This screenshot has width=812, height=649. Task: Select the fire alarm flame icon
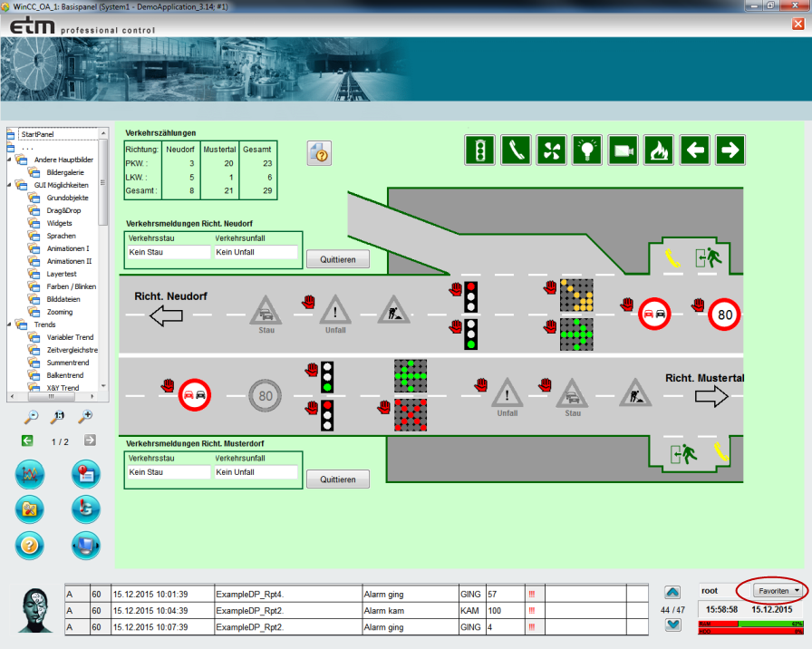point(659,150)
